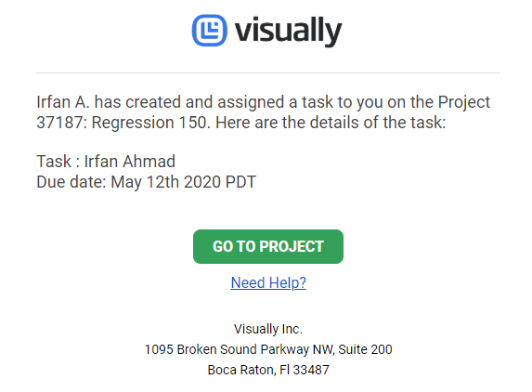Image resolution: width=532 pixels, height=392 pixels.
Task: Open the project via GO TO PROJECT
Action: [268, 246]
